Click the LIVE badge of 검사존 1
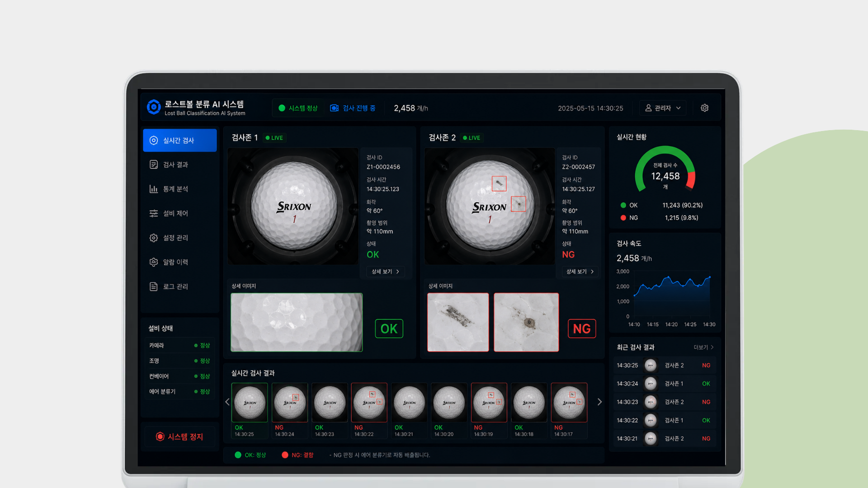Screen dimensions: 868x488 pos(274,138)
